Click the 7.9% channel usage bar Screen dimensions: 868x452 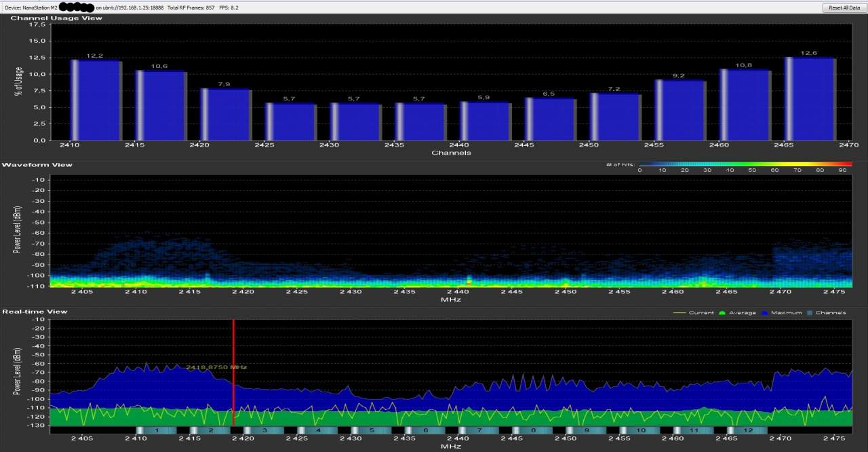click(225, 115)
